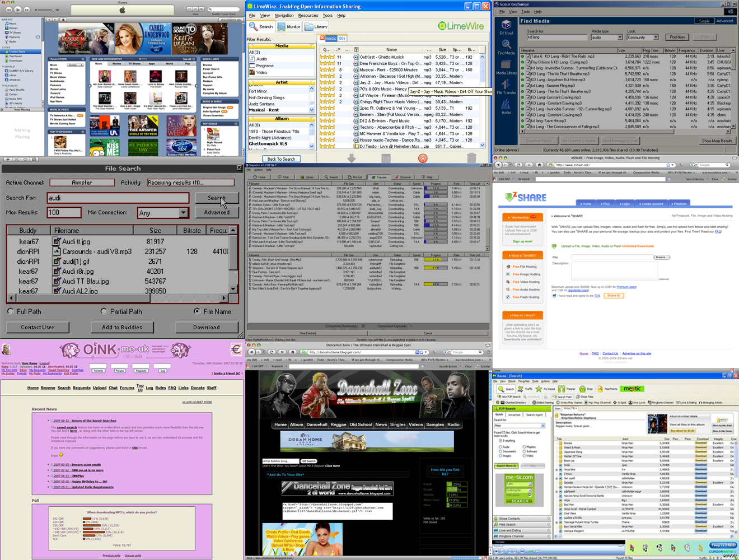Open the Kazaa Theater toolbar icon

[562, 389]
